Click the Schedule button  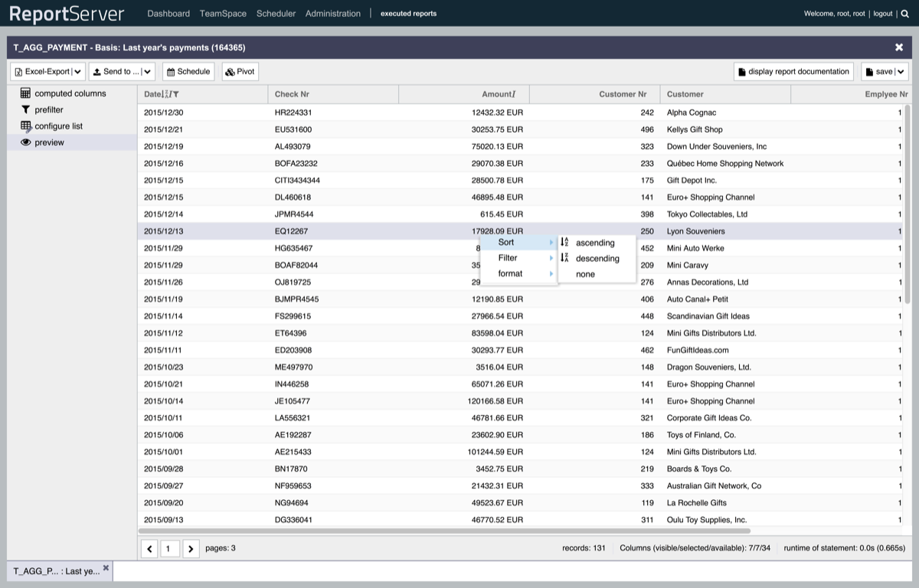click(188, 72)
